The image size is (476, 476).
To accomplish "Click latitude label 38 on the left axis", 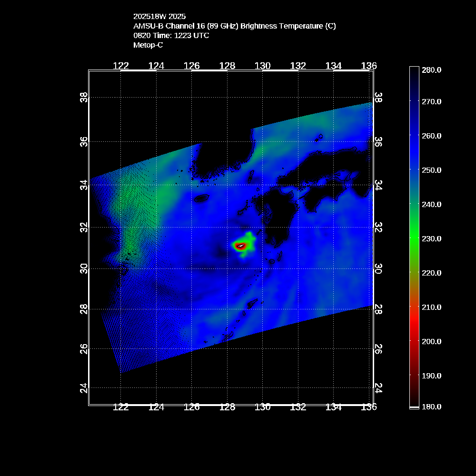I will pos(84,98).
